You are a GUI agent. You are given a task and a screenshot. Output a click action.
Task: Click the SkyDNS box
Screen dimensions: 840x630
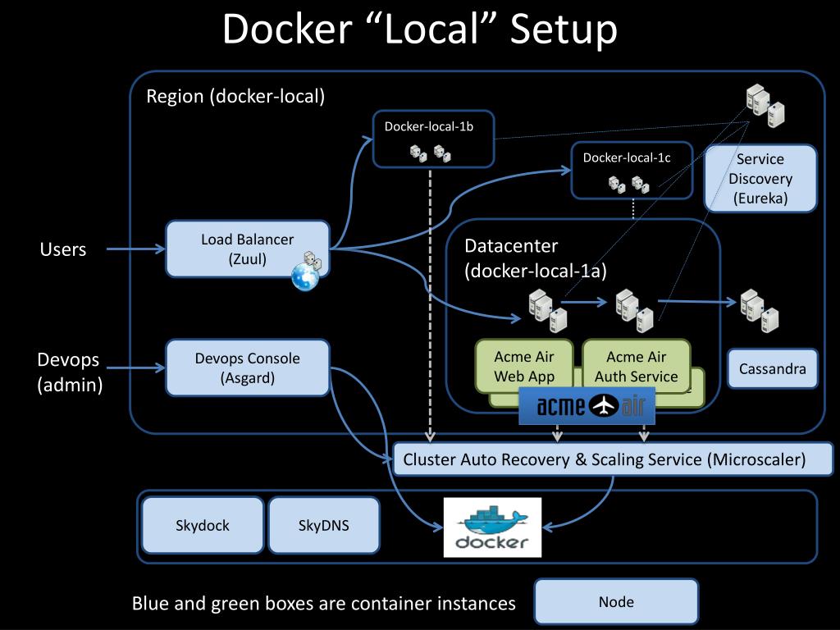[323, 525]
